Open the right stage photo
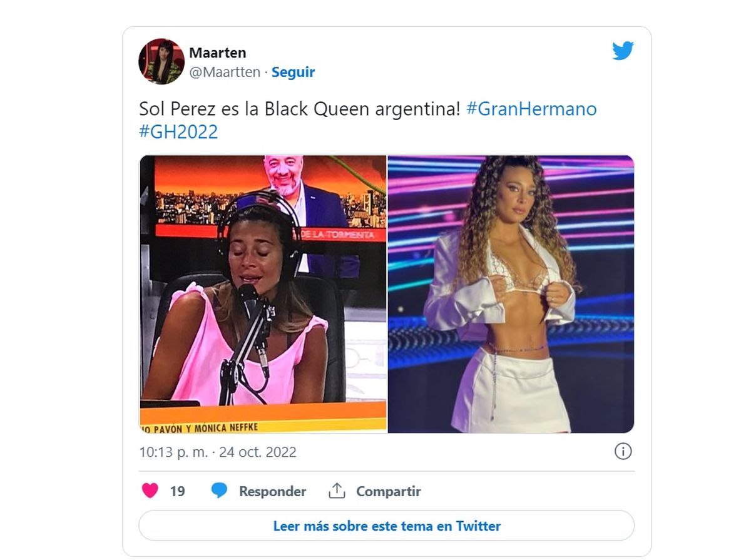 pos(511,294)
